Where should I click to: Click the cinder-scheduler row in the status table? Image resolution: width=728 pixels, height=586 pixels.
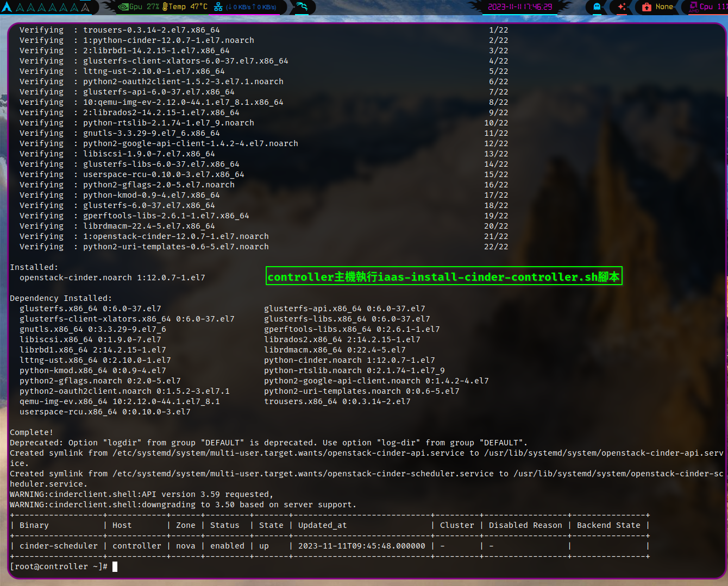pyautogui.click(x=59, y=545)
